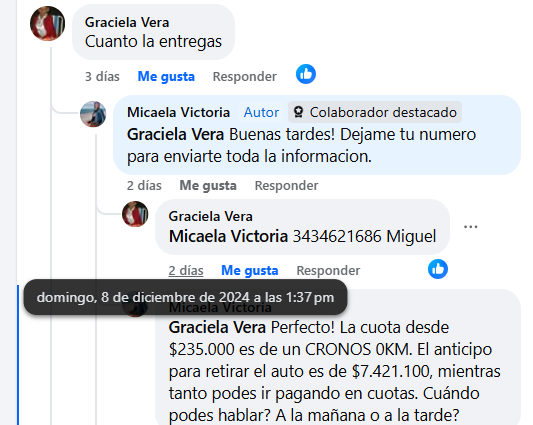Click the Autor label next to Micaela Victoria
The height and width of the screenshot is (425, 533).
click(261, 112)
